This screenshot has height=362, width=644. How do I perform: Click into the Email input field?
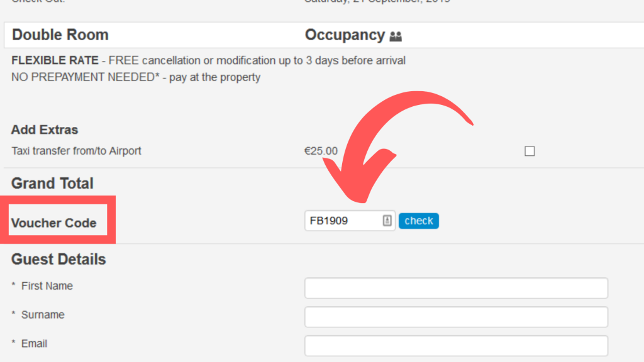(x=456, y=346)
